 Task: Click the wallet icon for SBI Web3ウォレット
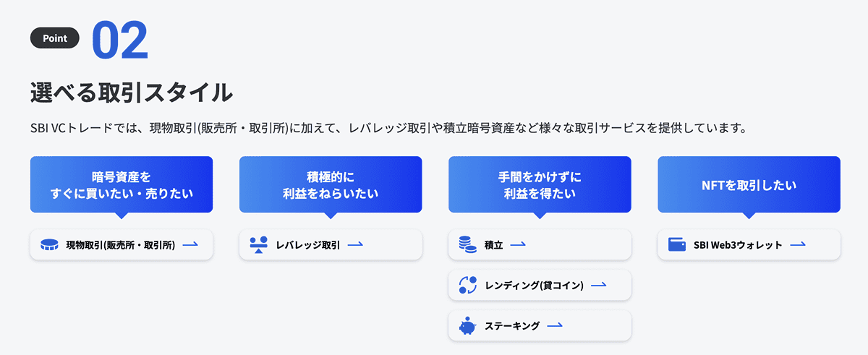(677, 245)
